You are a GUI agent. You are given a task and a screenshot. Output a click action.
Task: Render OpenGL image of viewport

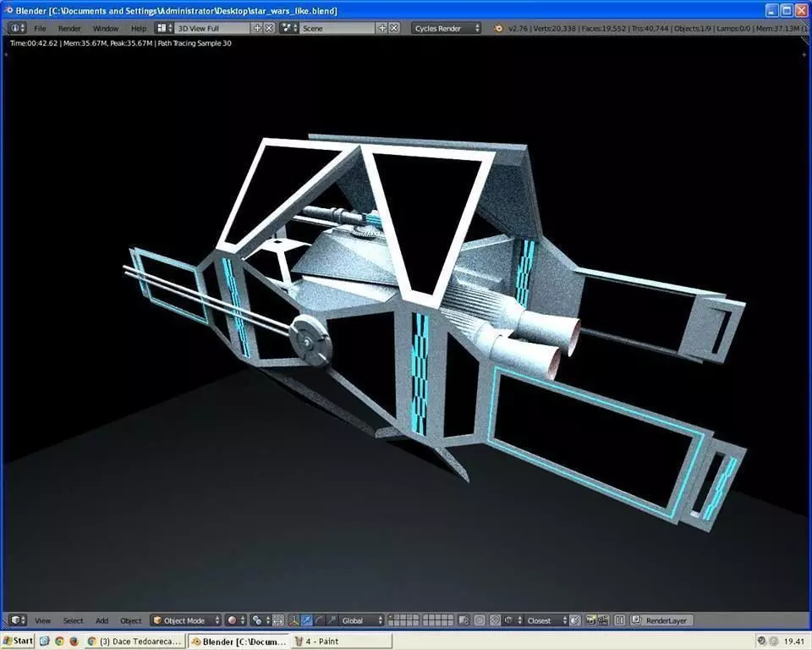(590, 620)
